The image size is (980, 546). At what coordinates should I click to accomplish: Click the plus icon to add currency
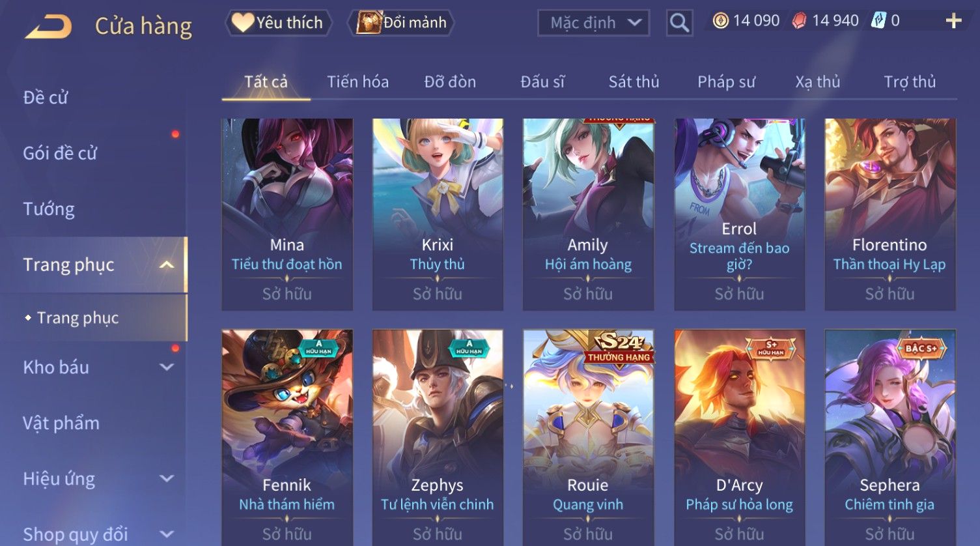click(x=953, y=22)
